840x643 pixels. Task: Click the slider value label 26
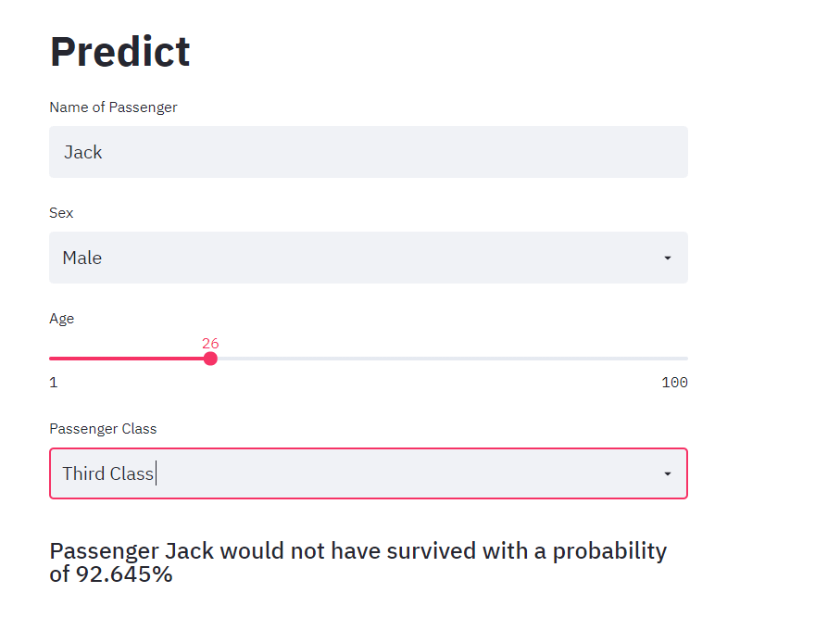click(210, 344)
